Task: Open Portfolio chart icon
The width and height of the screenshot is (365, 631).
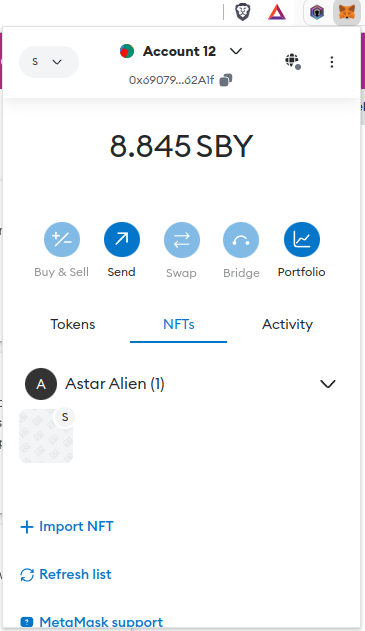Action: (302, 239)
